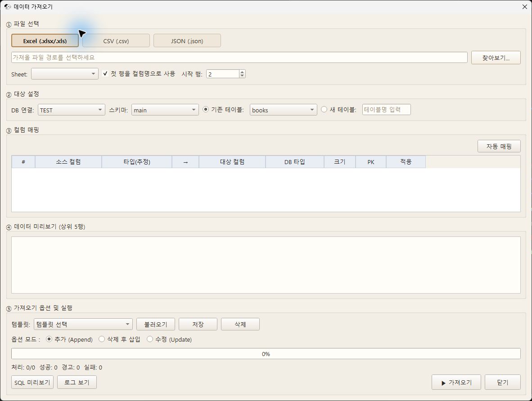Click inside the empty column mapping table
Screen dimensions: 532x401
tap(266, 190)
